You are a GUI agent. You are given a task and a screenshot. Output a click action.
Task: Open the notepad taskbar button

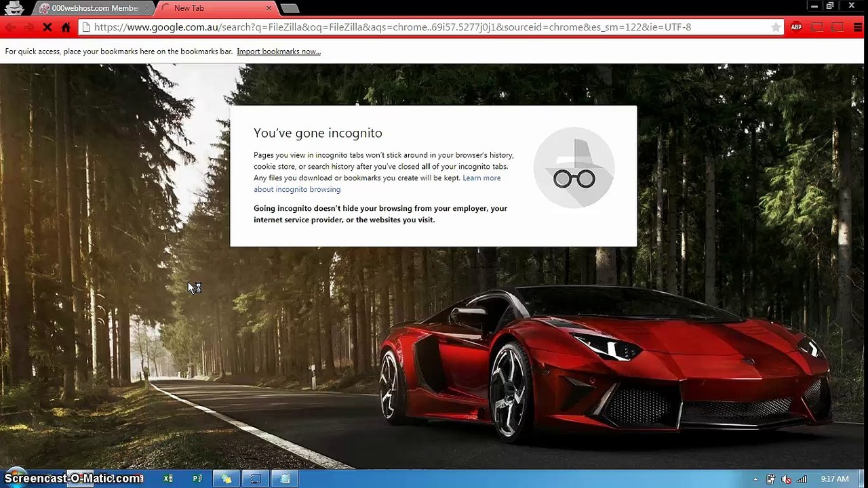285,479
